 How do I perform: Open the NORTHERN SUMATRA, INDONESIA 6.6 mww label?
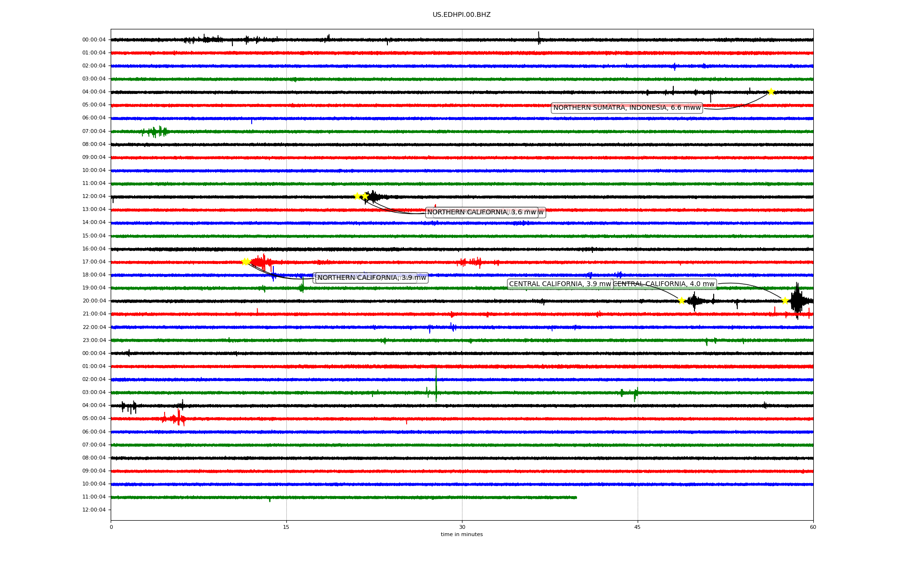(x=627, y=108)
